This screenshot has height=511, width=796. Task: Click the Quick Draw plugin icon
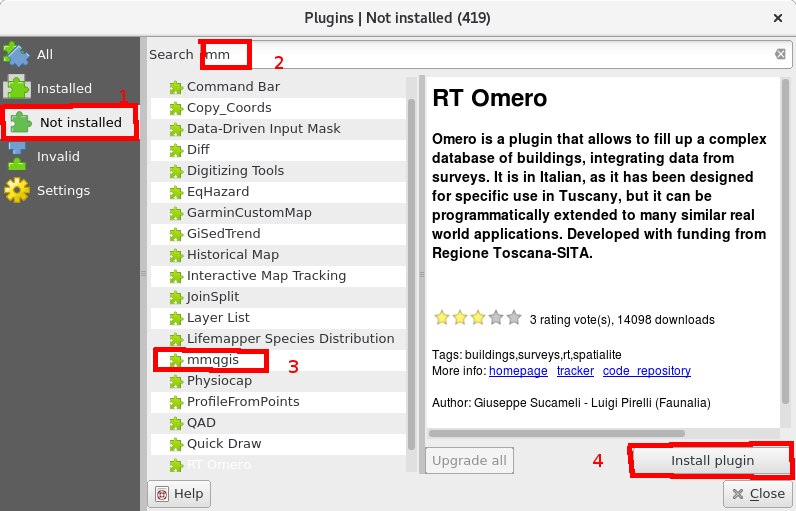(x=176, y=445)
